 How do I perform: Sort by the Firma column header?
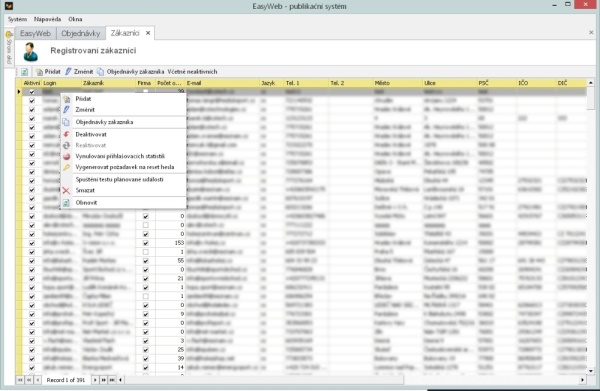(145, 83)
